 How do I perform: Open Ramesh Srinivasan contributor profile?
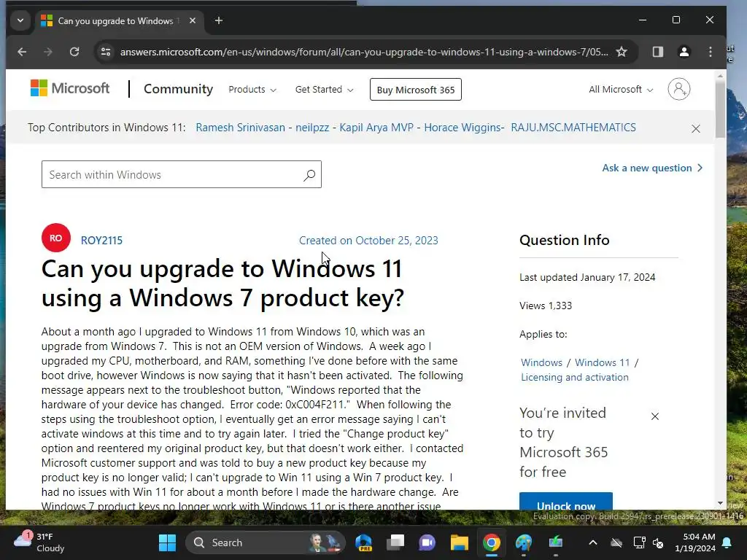[240, 128]
